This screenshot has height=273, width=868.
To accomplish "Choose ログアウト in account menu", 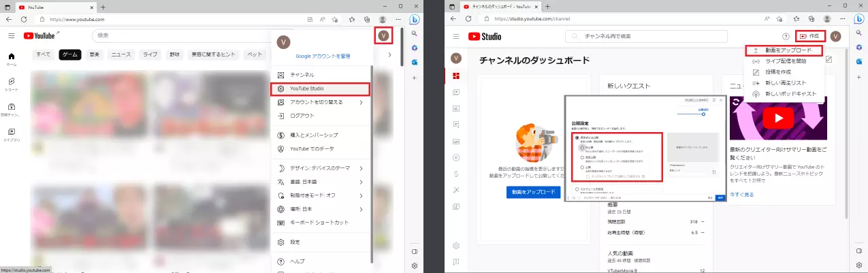I will tap(320, 116).
